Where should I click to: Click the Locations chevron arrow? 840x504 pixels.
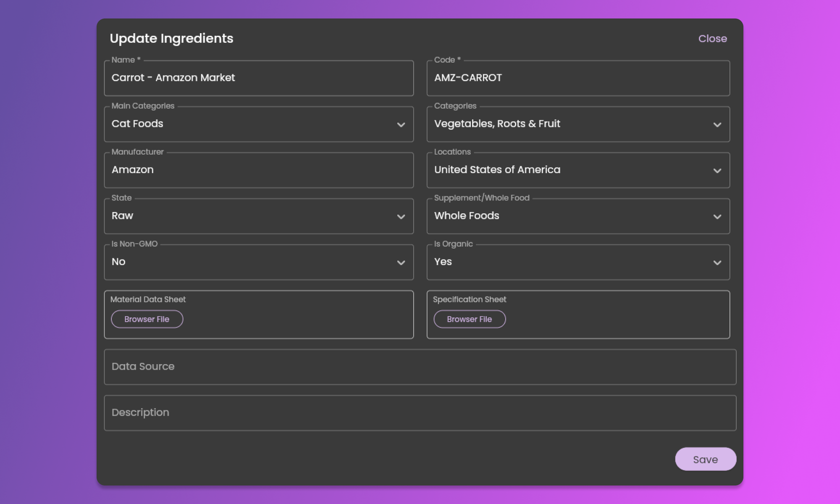[717, 171]
